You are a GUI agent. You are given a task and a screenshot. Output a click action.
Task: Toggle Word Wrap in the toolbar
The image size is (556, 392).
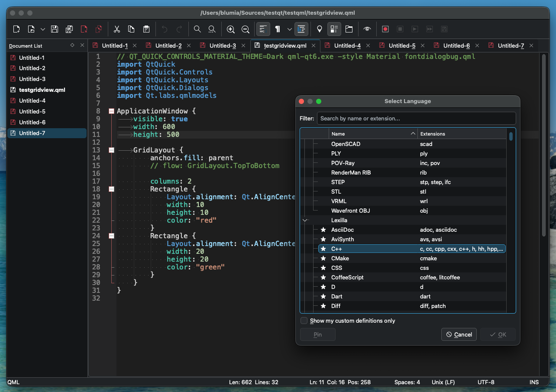pos(263,29)
